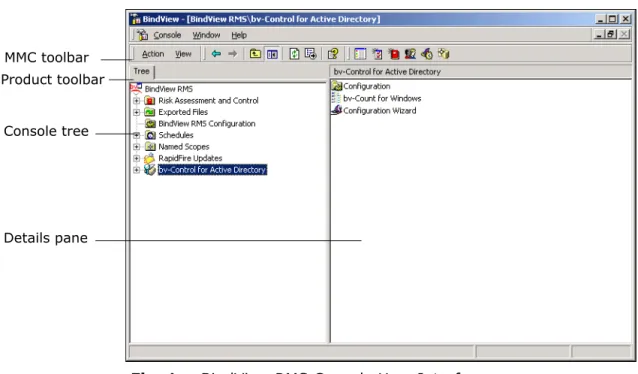Click the bv-Count for Windows icon
Viewport: 638px width, 374px height.
pyautogui.click(x=336, y=98)
